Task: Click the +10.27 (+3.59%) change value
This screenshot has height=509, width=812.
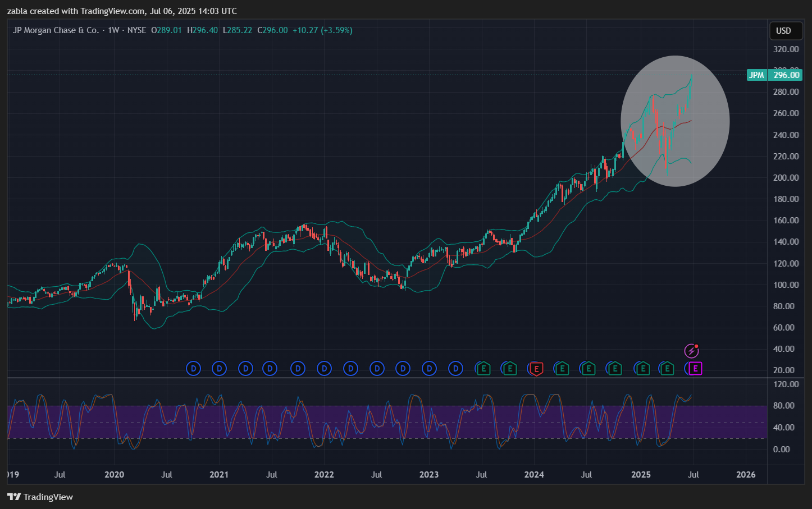Action: tap(322, 30)
